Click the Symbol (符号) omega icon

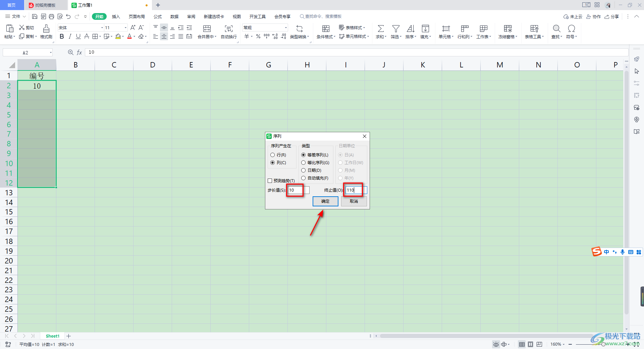click(571, 29)
